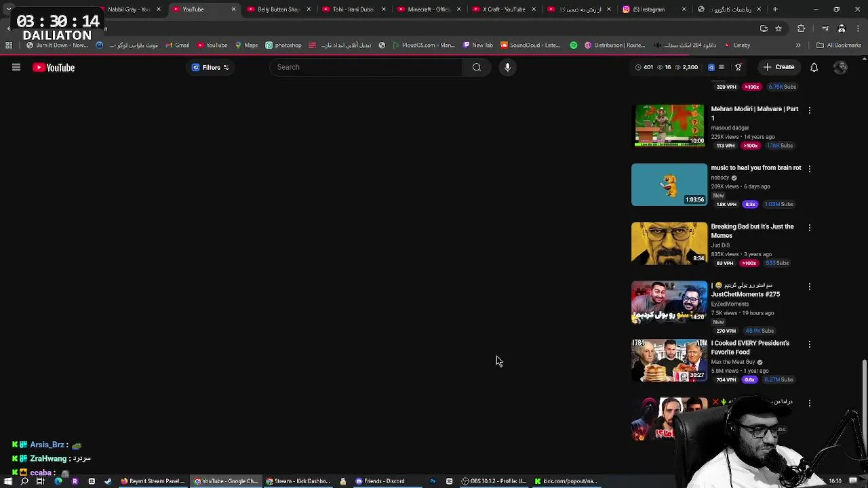868x488 pixels.
Task: Open a new browser tab
Action: tap(775, 9)
